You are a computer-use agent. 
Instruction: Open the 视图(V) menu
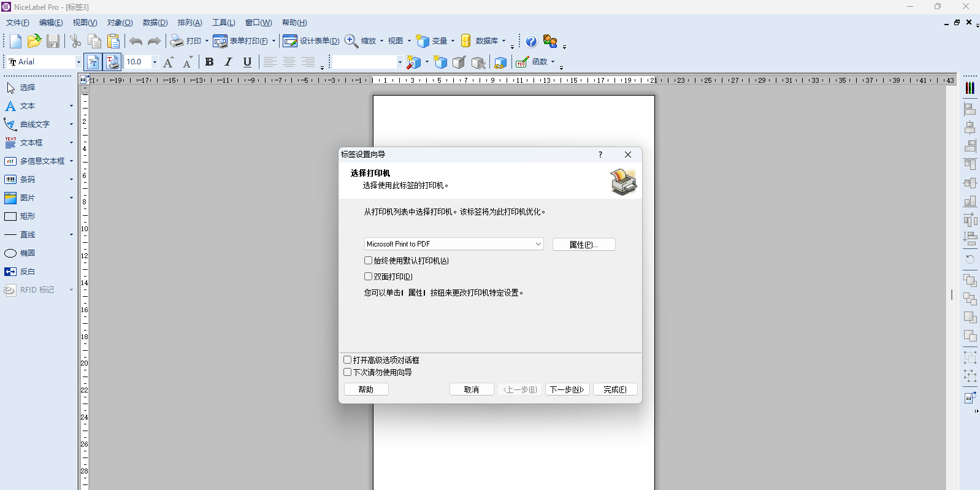pyautogui.click(x=85, y=23)
